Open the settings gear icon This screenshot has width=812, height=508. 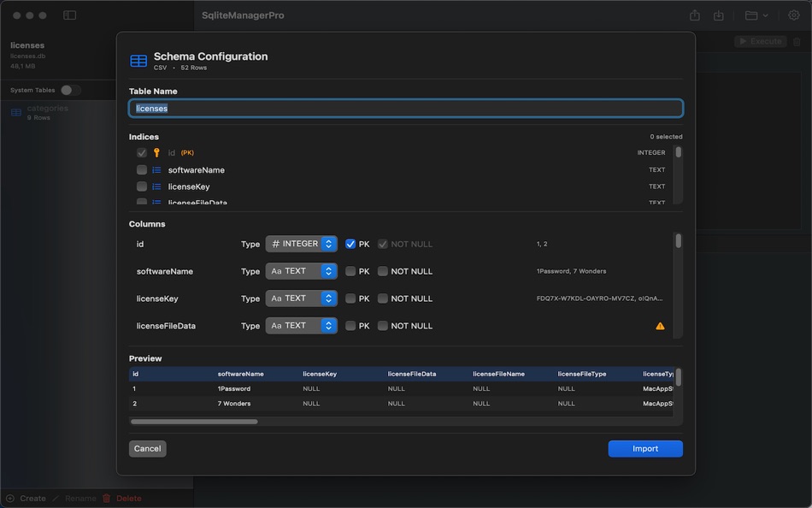(x=793, y=15)
